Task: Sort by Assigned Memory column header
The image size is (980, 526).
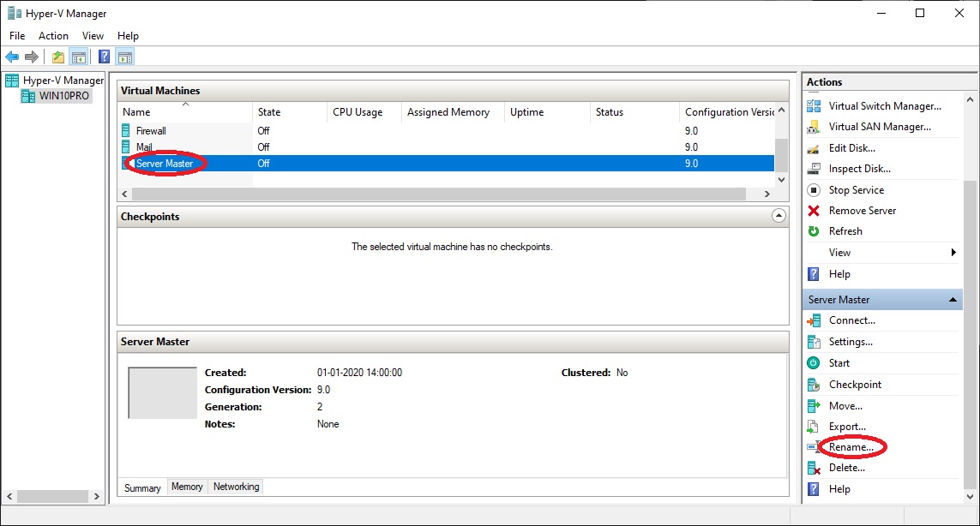Action: pyautogui.click(x=453, y=112)
